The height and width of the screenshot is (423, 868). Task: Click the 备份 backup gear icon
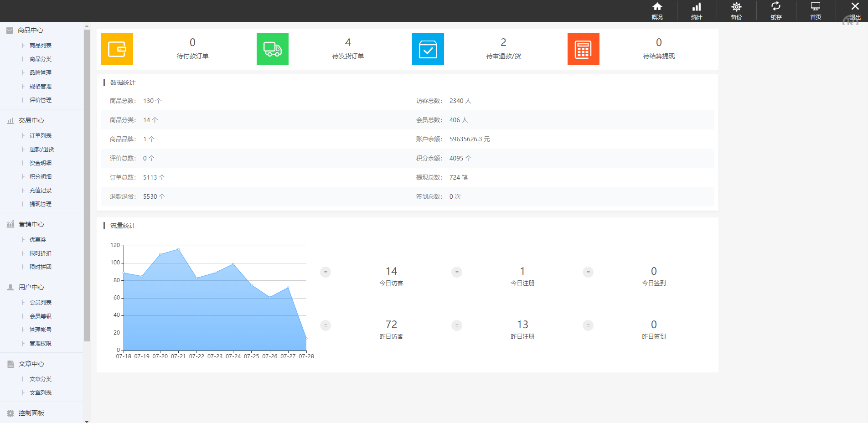click(x=736, y=11)
